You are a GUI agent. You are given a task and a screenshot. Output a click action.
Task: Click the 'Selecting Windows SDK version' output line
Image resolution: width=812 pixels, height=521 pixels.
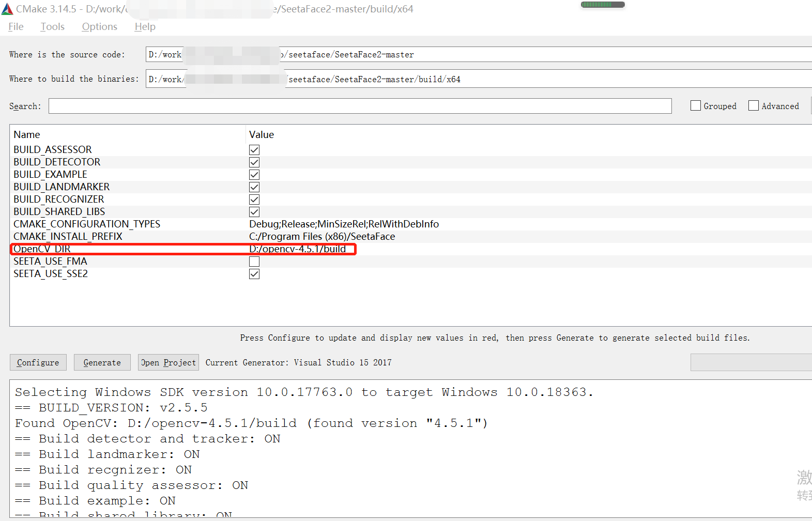tap(304, 392)
